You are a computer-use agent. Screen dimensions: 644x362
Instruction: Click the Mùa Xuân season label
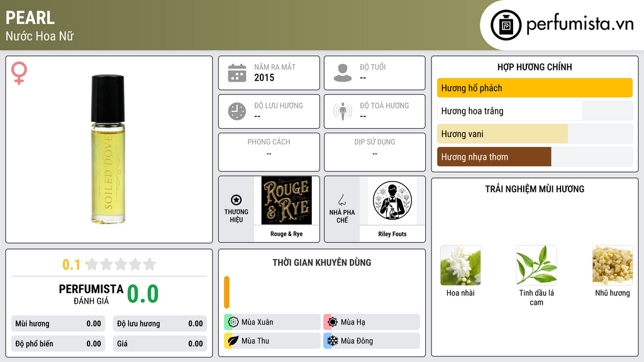[257, 322]
